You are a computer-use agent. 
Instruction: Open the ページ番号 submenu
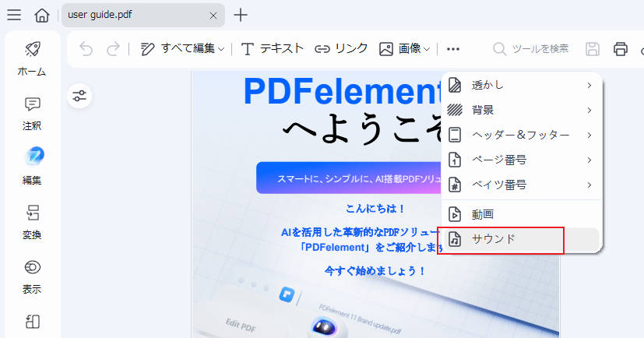pos(522,160)
